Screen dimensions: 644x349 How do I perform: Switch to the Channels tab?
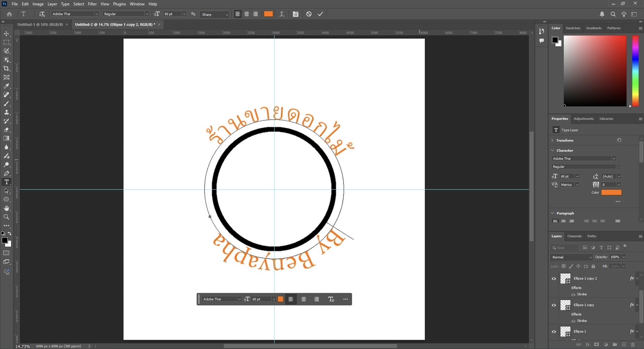(574, 236)
